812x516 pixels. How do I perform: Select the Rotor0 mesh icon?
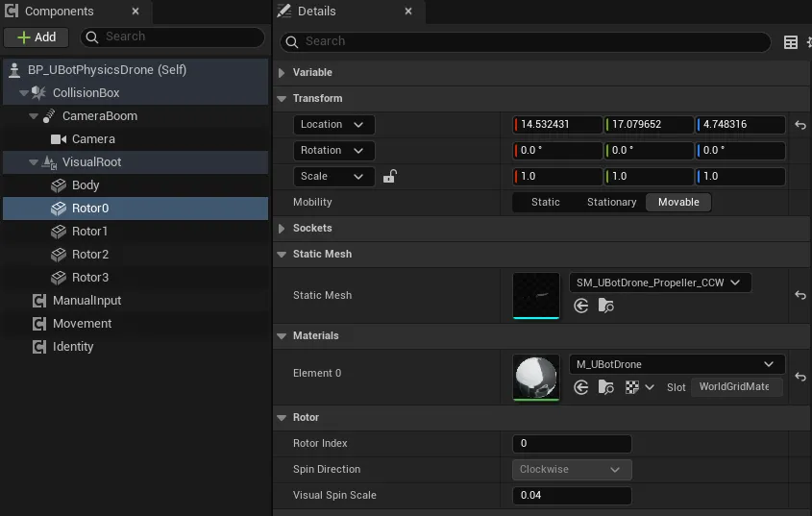59,209
